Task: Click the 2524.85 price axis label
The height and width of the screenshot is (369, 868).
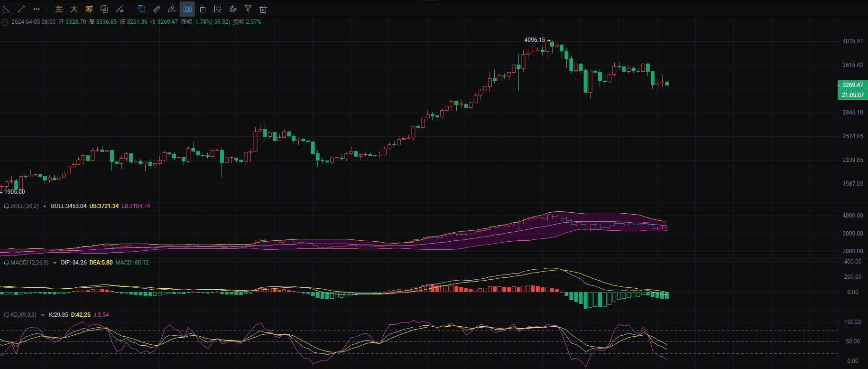Action: pos(852,136)
